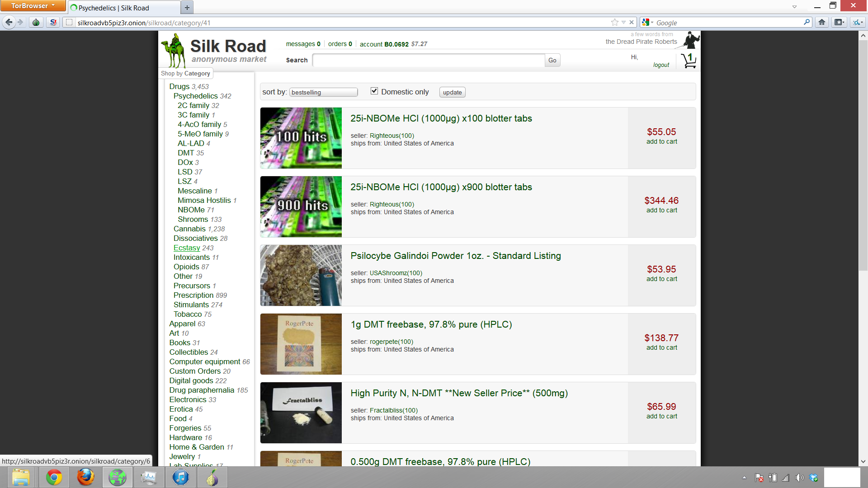Bookmark page with the star icon
868x488 pixels.
click(615, 22)
